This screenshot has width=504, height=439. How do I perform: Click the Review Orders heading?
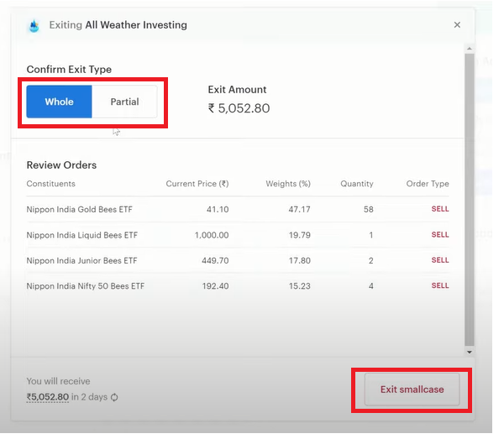click(x=61, y=165)
